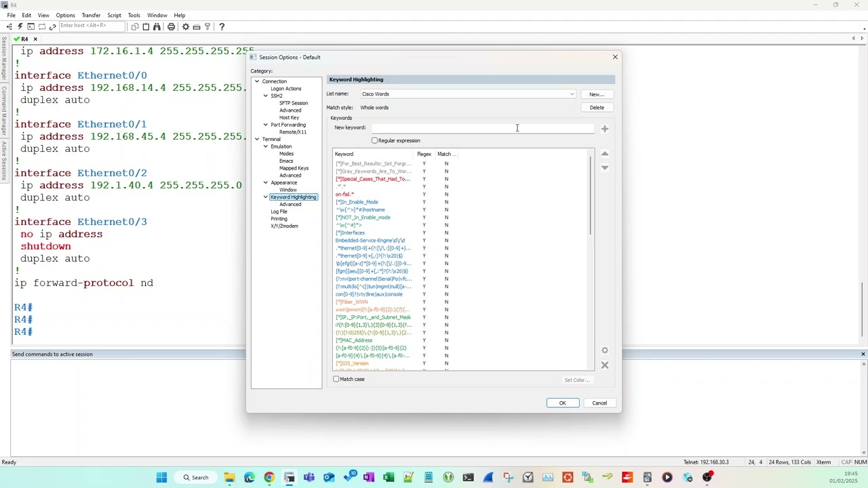Image resolution: width=868 pixels, height=488 pixels.
Task: Click the Reconnect toolbar icon
Action: 41,26
